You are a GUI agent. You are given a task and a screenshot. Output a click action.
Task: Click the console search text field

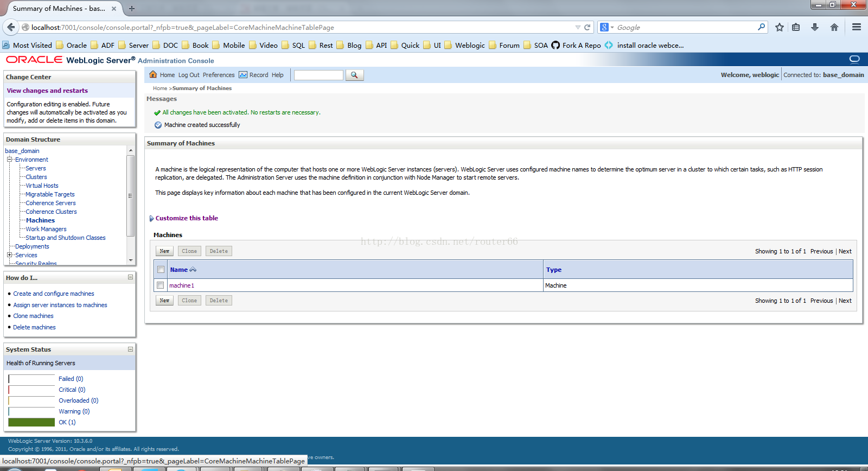[x=318, y=75]
